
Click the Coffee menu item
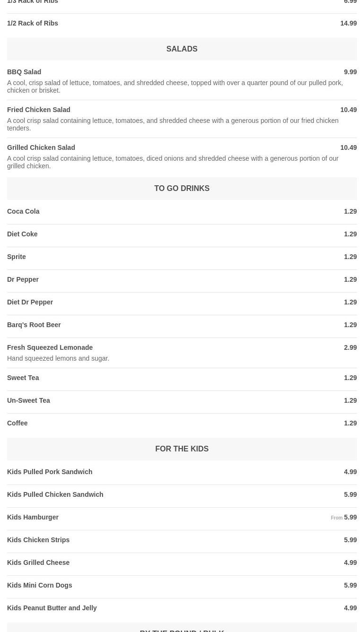(x=17, y=423)
